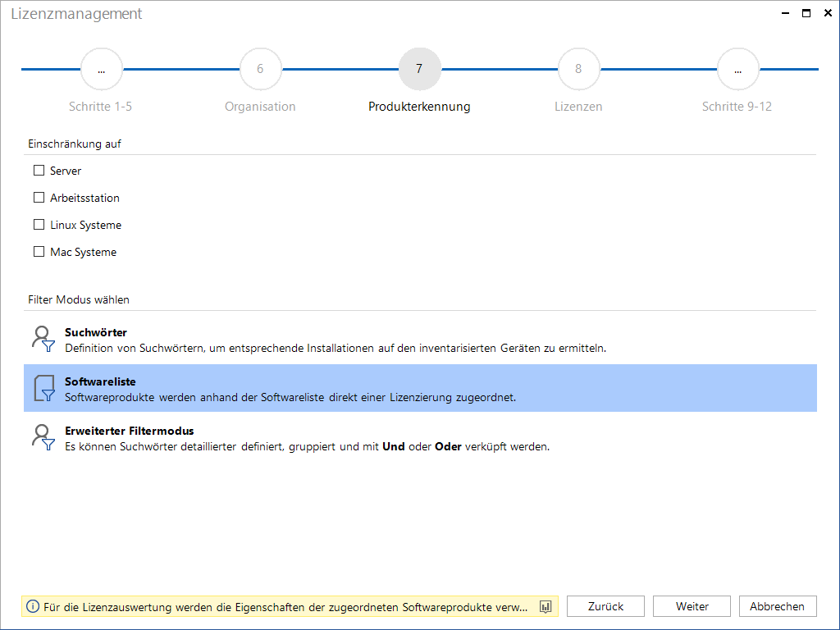Check the Linux Systeme option

[x=39, y=225]
